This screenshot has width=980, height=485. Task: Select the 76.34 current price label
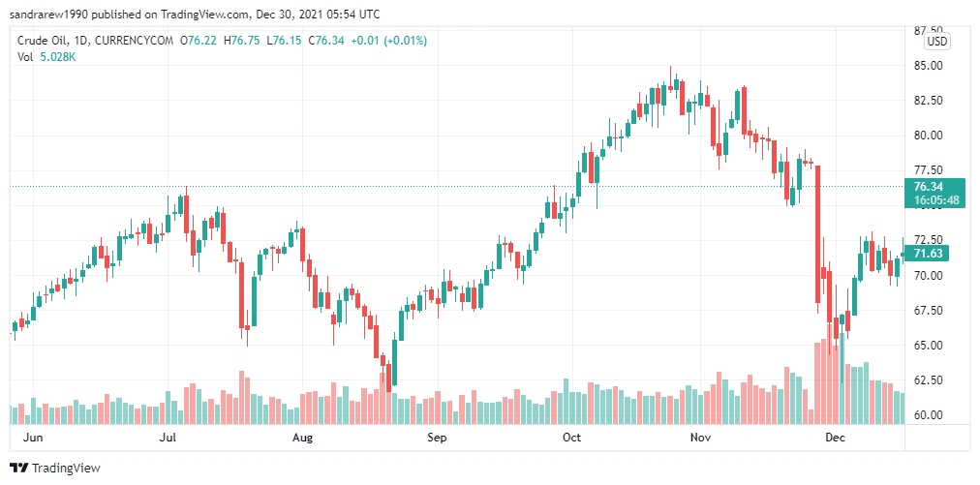point(928,186)
